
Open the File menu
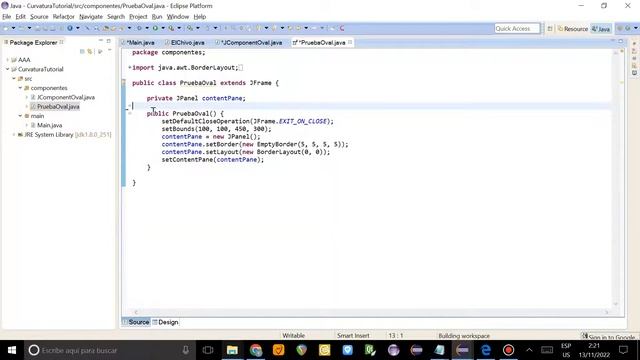7,17
